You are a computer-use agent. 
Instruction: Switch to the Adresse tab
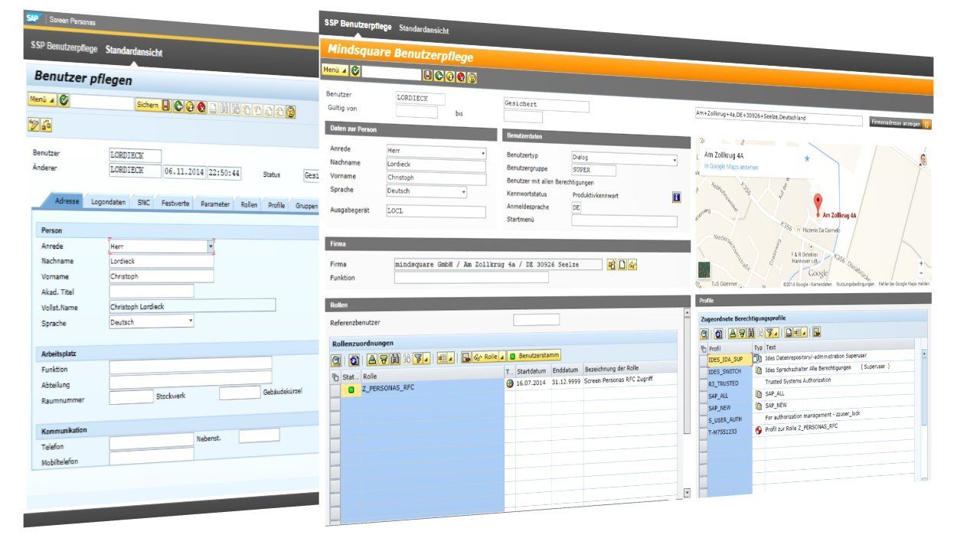coord(67,201)
